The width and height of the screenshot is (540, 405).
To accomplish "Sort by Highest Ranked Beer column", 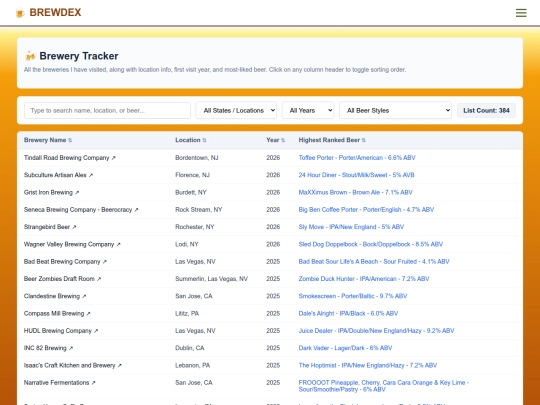I will [x=332, y=140].
